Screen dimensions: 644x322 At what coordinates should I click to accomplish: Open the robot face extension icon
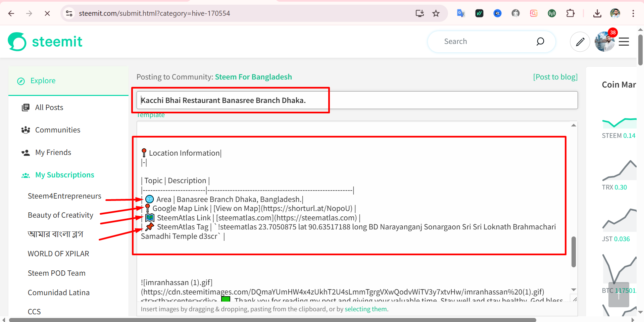(515, 13)
